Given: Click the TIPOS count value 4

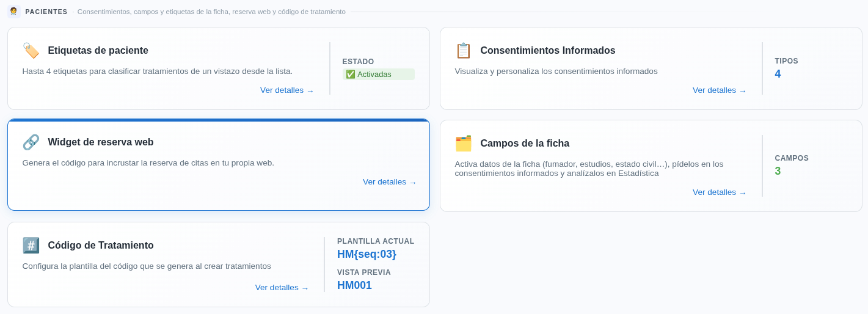Looking at the screenshot, I should point(778,74).
